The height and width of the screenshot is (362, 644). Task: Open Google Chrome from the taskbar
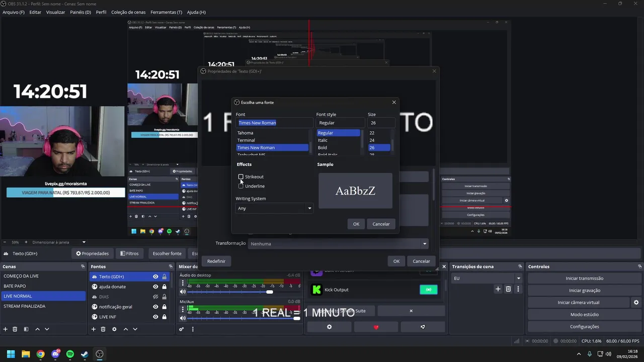[40, 354]
